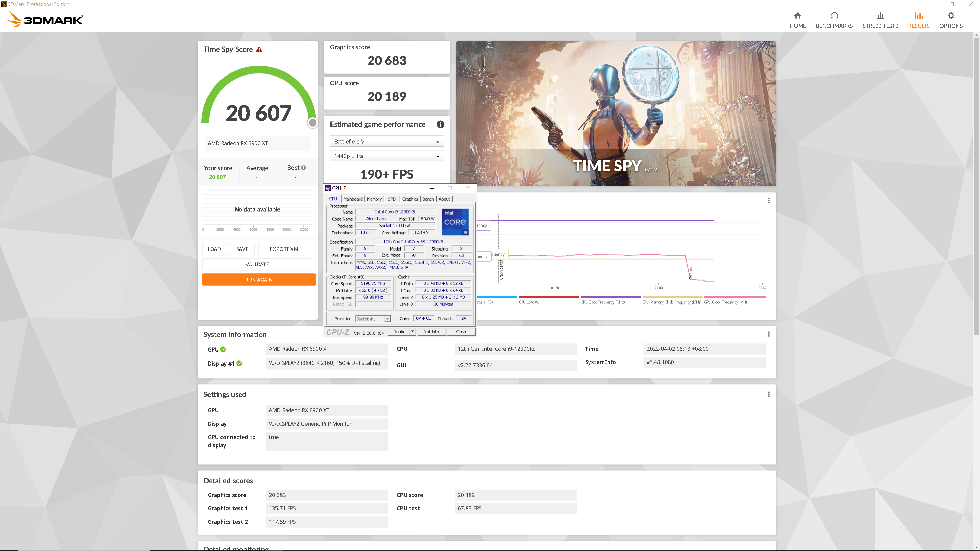
Task: Click the Graphics score 20 683 card
Action: pos(387,57)
